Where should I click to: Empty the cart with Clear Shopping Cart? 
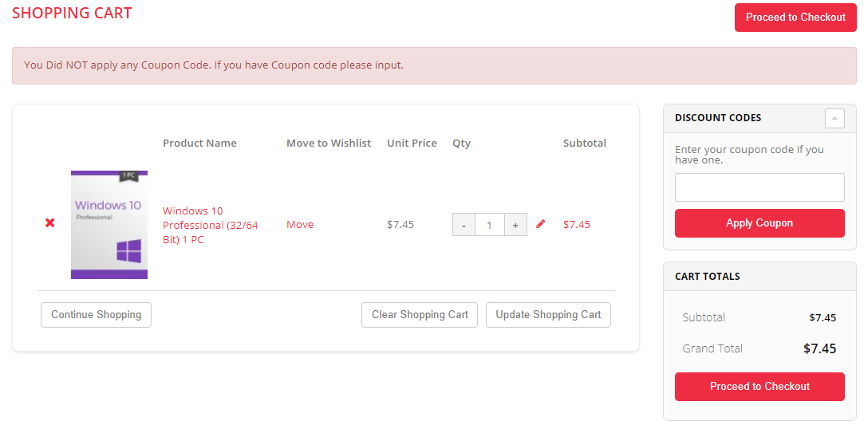420,315
